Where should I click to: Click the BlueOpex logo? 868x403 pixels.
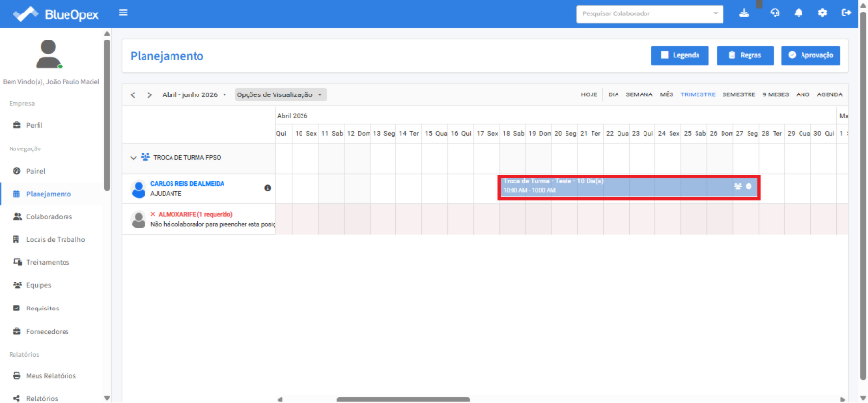click(56, 13)
